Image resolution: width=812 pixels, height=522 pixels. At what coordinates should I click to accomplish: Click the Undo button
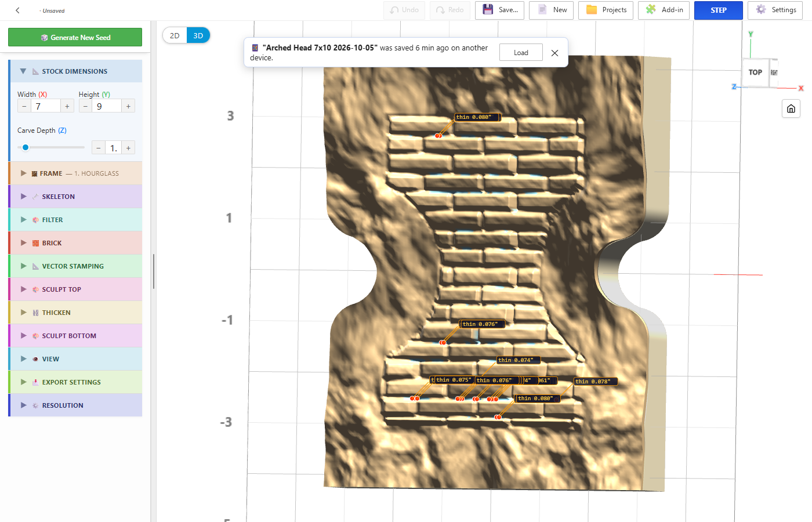pos(404,10)
